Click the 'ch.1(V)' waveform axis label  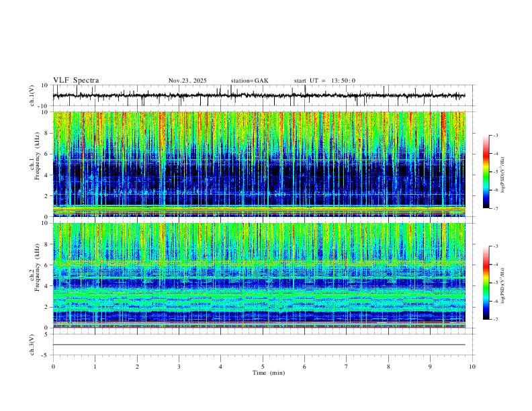[x=32, y=95]
